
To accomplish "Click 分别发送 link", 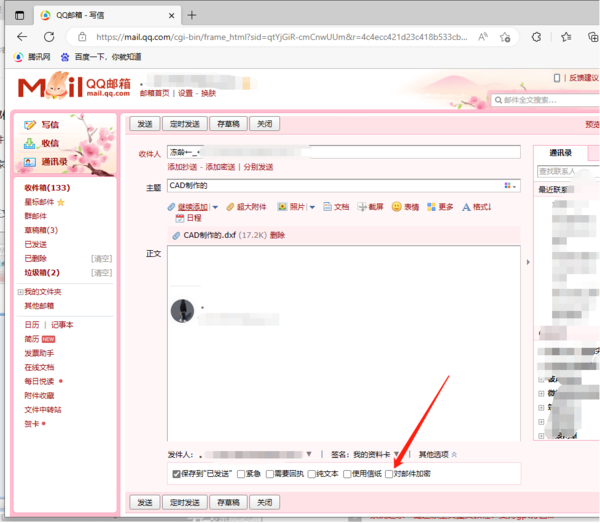I will coord(258,167).
